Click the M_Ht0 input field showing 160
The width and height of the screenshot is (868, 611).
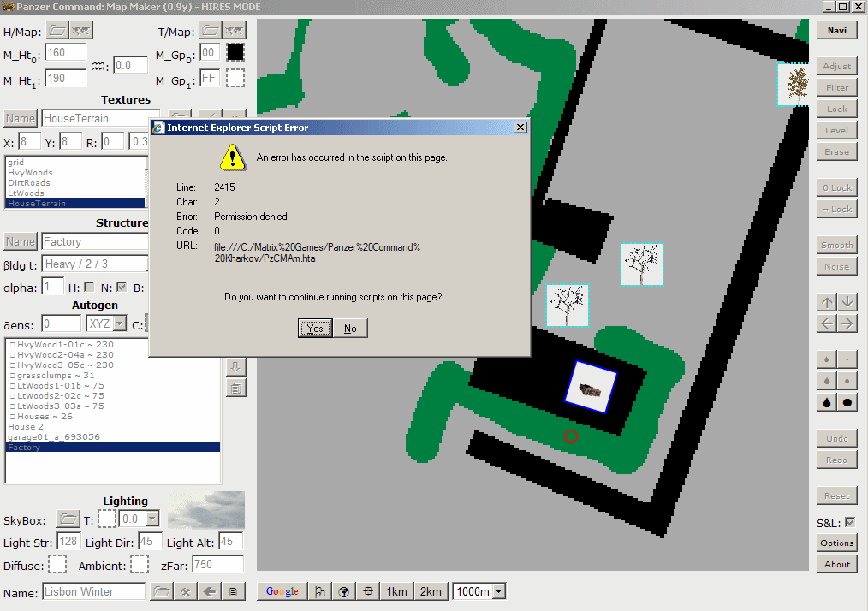point(66,52)
